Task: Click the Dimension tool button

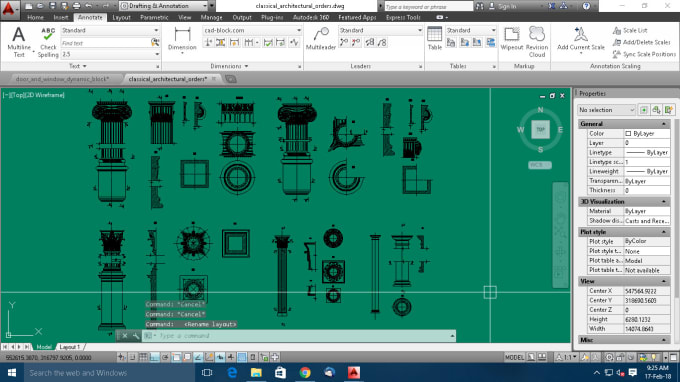Action: pyautogui.click(x=182, y=40)
